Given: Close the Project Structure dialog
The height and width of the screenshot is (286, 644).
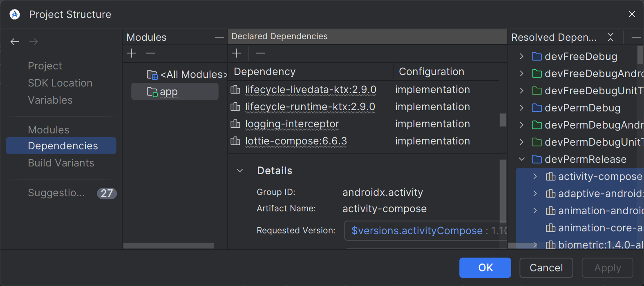Looking at the screenshot, I should pos(632,14).
